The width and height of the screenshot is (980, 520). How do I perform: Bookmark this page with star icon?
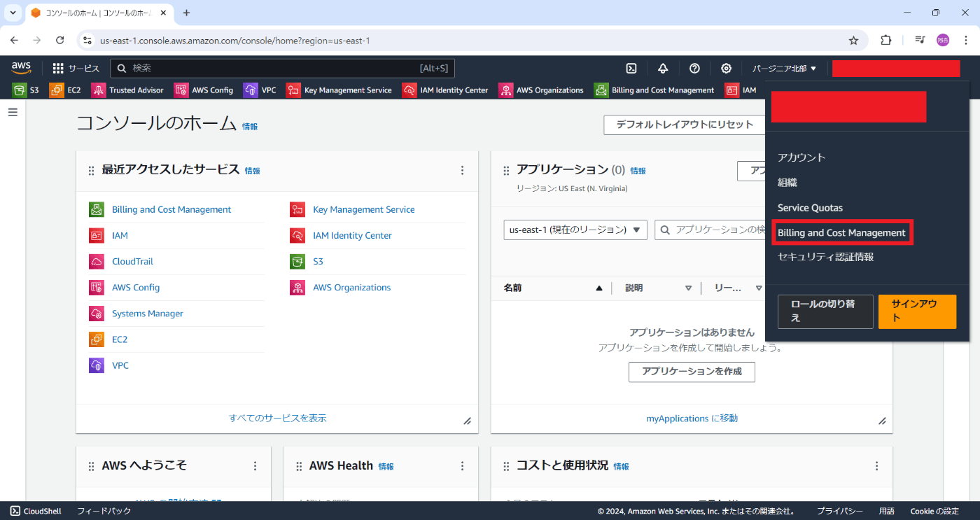click(x=853, y=41)
